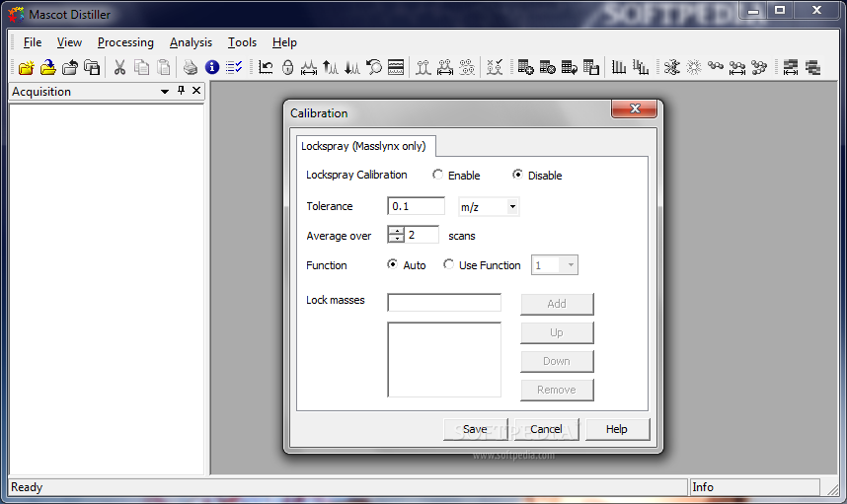Click the scissors Cut icon
Viewport: 847px width, 504px height.
(x=119, y=67)
